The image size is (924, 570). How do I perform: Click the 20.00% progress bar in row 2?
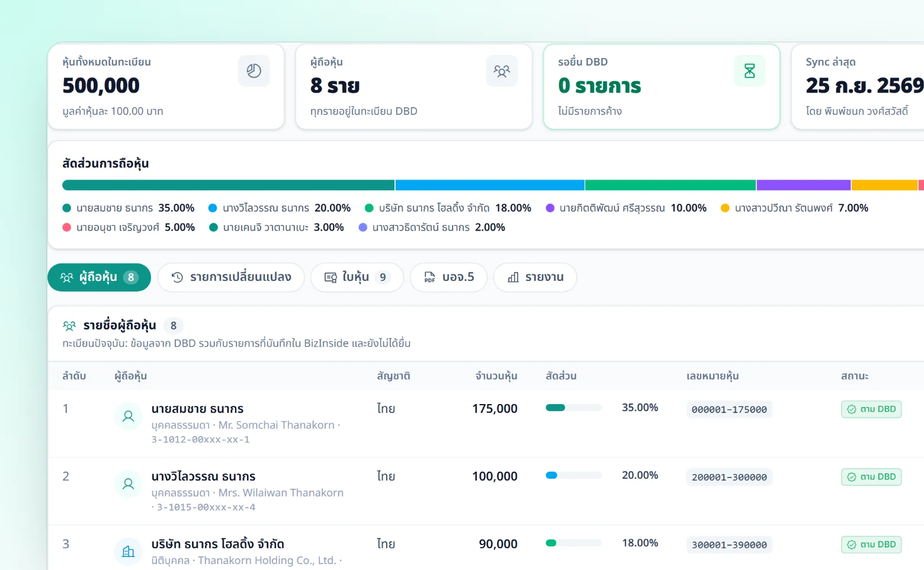[x=573, y=475]
